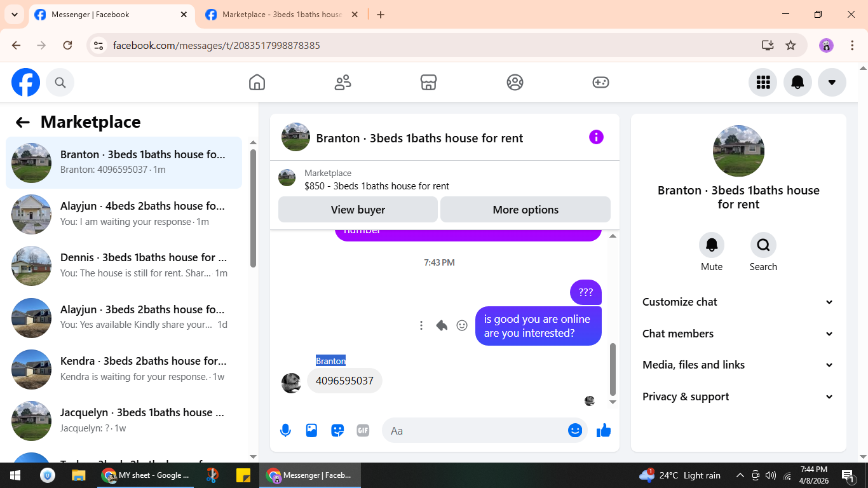
Task: Open Chrome's three-dot menu
Action: pyautogui.click(x=852, y=45)
